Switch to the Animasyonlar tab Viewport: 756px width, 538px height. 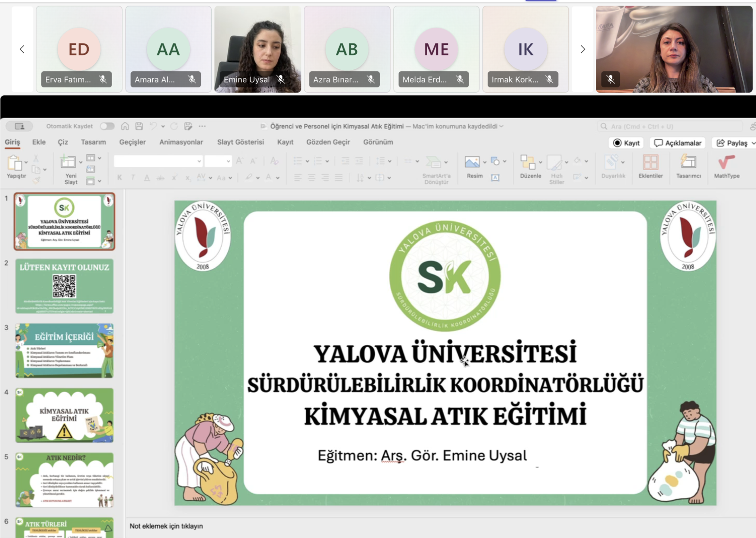(x=181, y=142)
